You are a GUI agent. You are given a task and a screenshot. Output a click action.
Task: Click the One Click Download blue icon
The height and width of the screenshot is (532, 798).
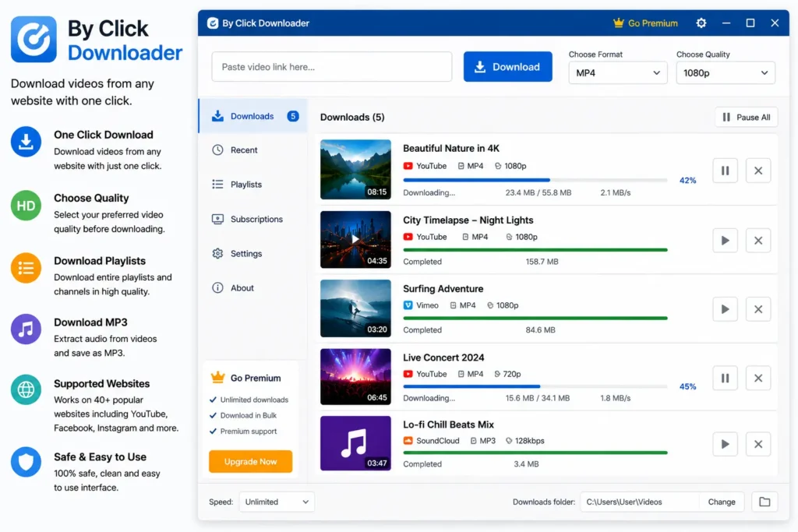[x=26, y=142]
